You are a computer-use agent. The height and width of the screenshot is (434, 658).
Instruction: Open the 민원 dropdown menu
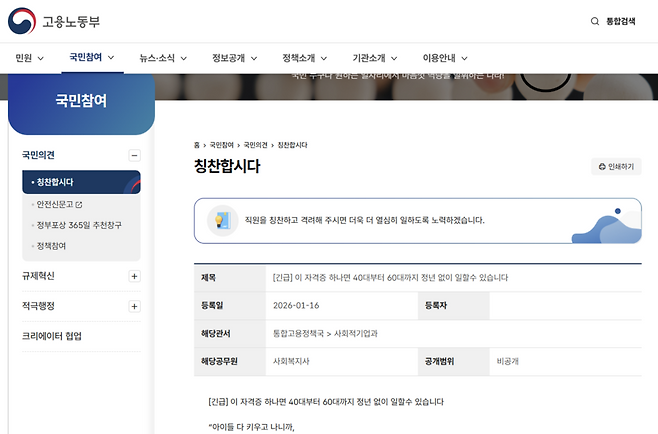(30, 58)
